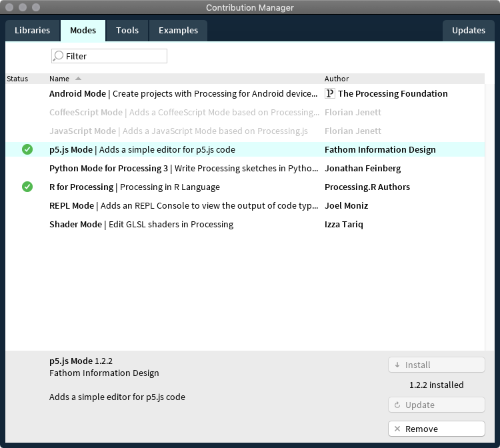Select the CoffeeScript Mode row
The width and height of the screenshot is (500, 448).
coord(245,112)
